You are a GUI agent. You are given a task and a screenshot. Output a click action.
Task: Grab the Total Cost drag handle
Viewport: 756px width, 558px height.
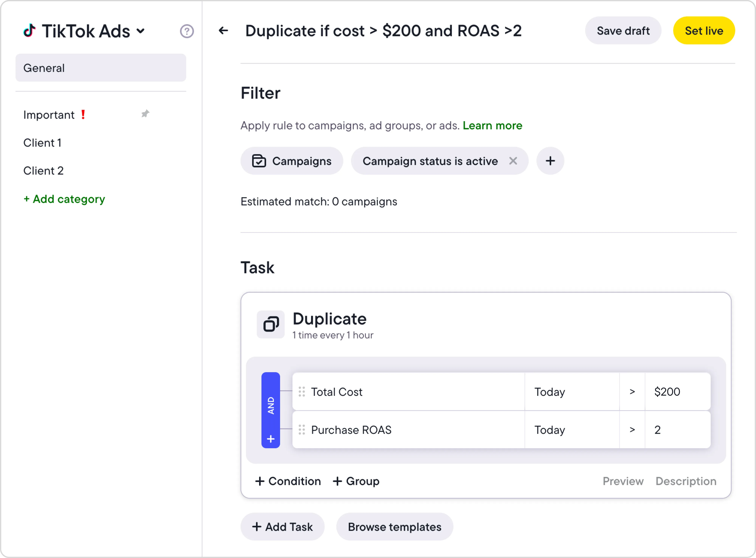(302, 391)
